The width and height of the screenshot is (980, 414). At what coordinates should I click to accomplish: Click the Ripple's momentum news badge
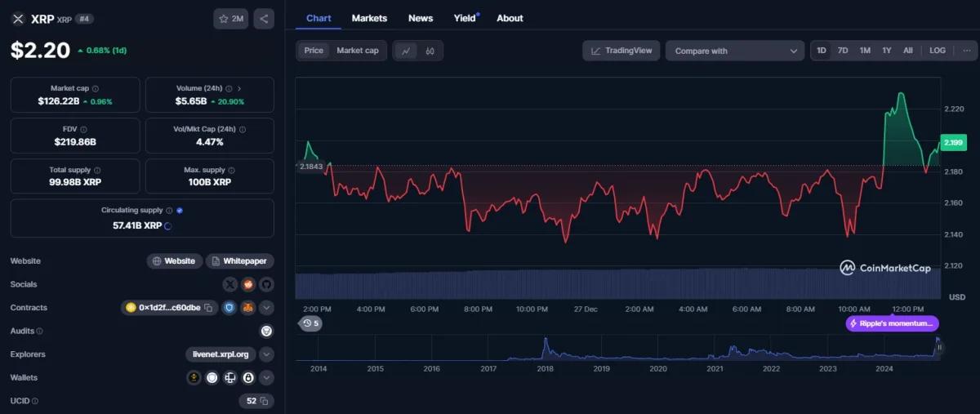(893, 323)
